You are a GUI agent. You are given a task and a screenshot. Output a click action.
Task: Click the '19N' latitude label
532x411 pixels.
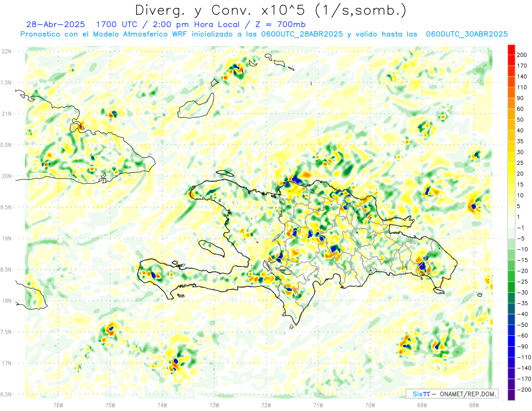[7, 239]
